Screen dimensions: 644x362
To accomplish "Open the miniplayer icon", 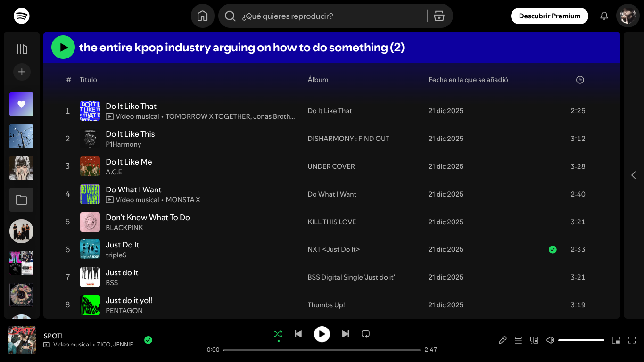I will click(616, 340).
